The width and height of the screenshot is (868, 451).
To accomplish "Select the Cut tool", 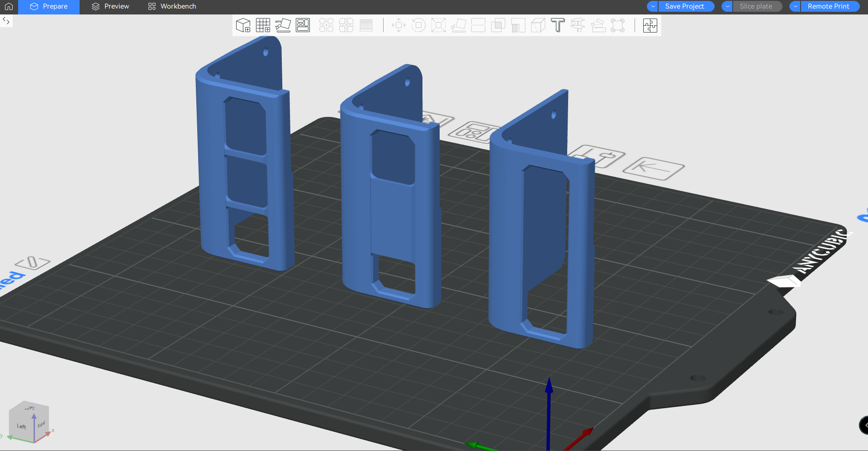I will (478, 25).
